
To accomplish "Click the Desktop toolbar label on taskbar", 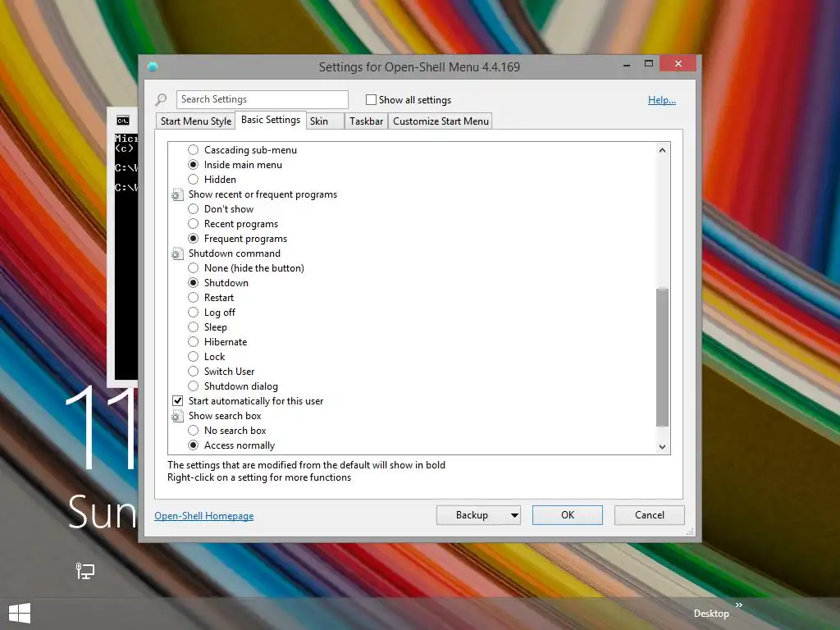I will [x=711, y=614].
